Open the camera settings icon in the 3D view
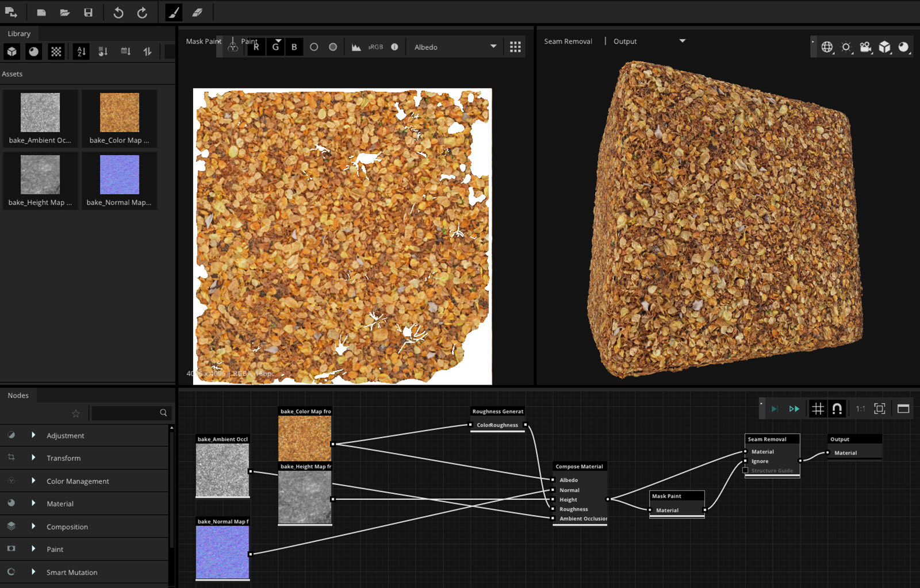 tap(865, 47)
